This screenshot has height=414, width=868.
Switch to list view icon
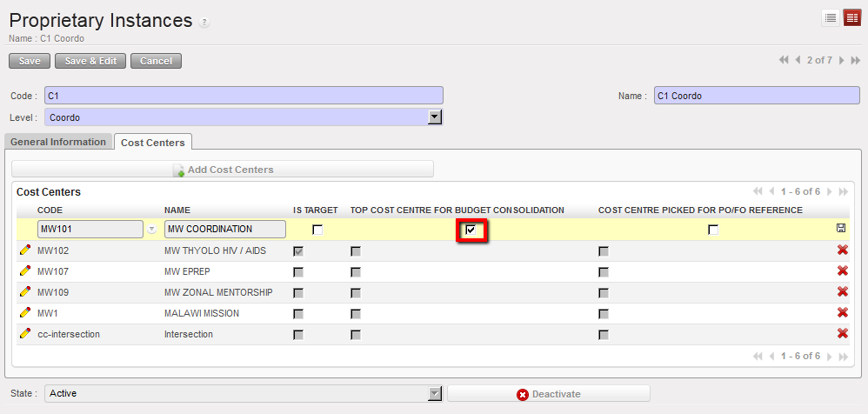pos(831,18)
